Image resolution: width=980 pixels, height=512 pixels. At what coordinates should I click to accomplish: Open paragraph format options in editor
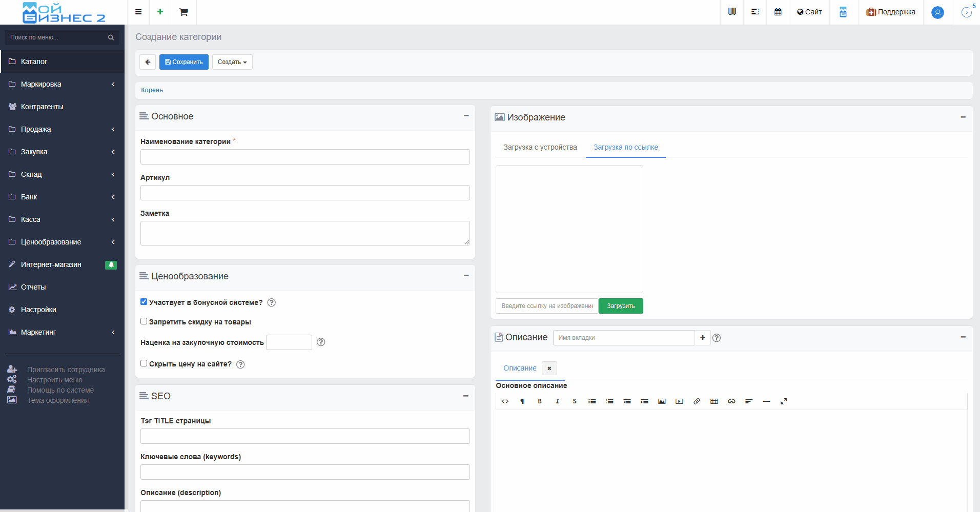tap(522, 401)
